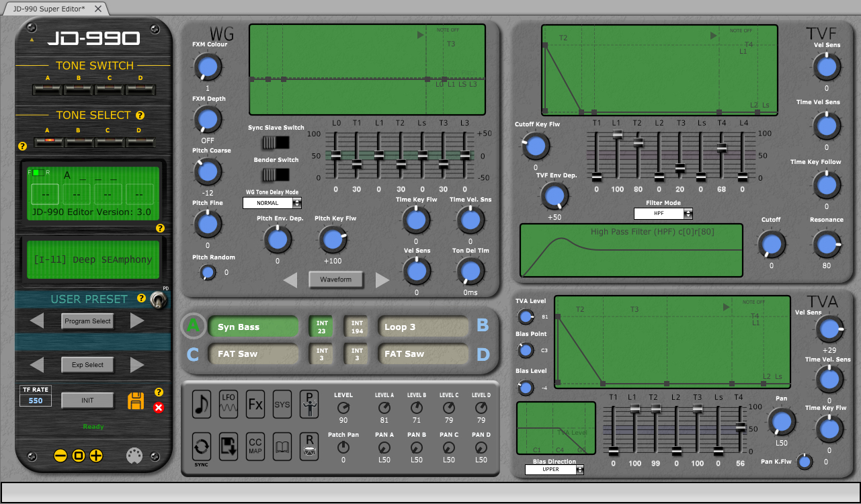The height and width of the screenshot is (504, 861).
Task: Open the CC MAP icon
Action: [x=255, y=446]
